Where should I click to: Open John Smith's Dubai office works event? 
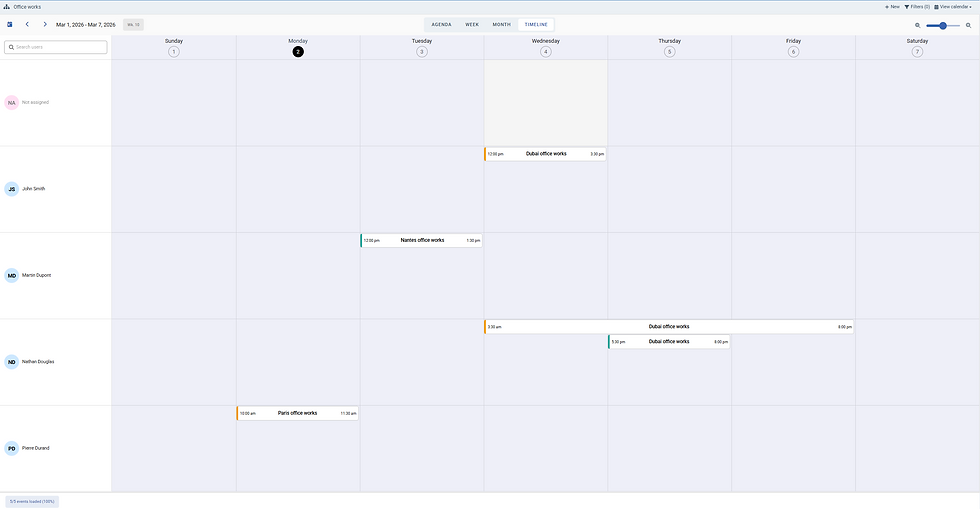(545, 154)
